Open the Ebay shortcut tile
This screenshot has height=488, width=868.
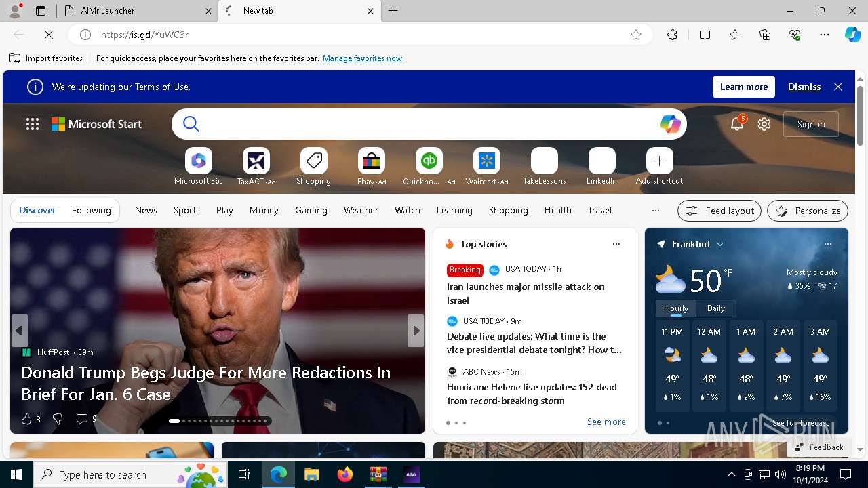click(x=372, y=161)
